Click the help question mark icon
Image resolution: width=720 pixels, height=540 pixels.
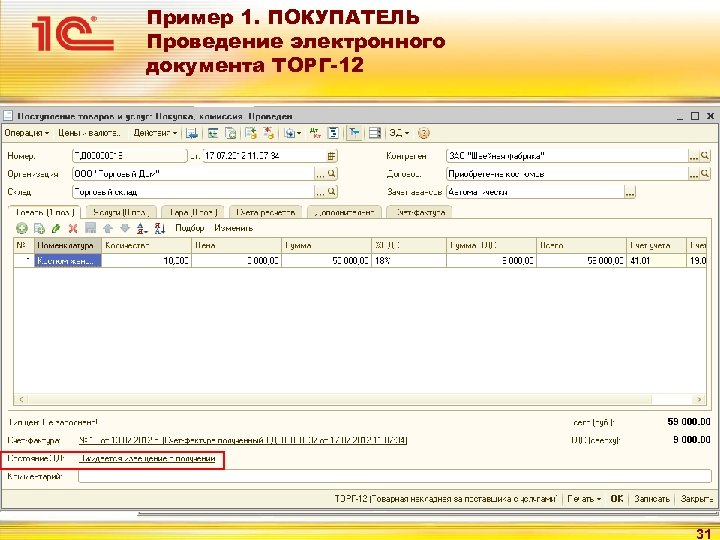tap(424, 133)
